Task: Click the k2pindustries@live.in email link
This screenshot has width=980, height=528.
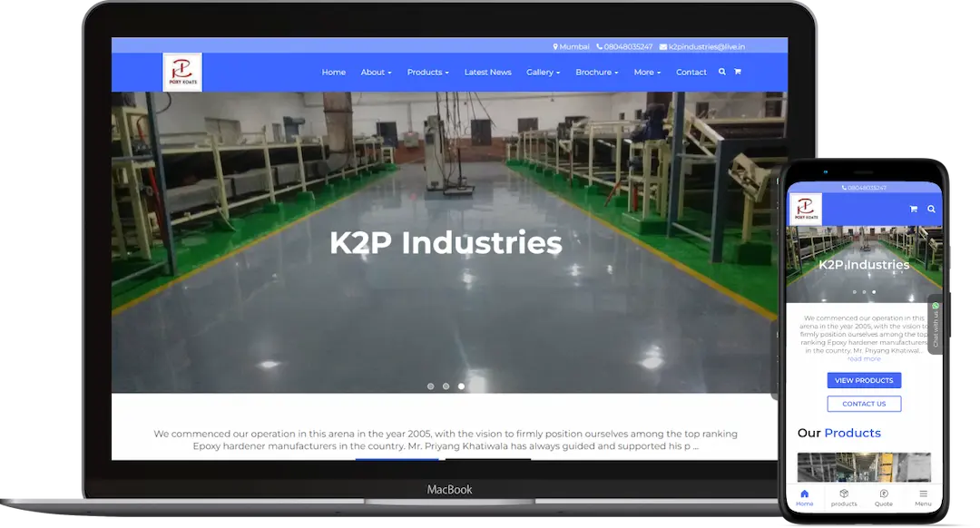Action: 701,47
